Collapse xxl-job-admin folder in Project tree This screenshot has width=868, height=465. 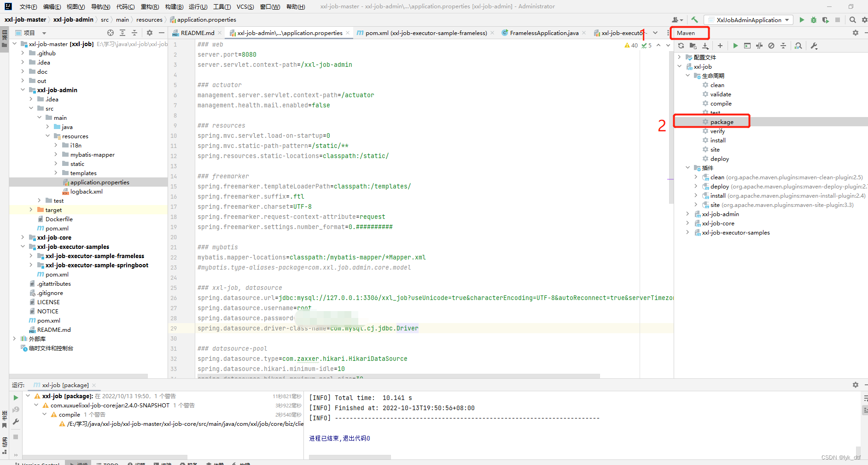point(23,90)
